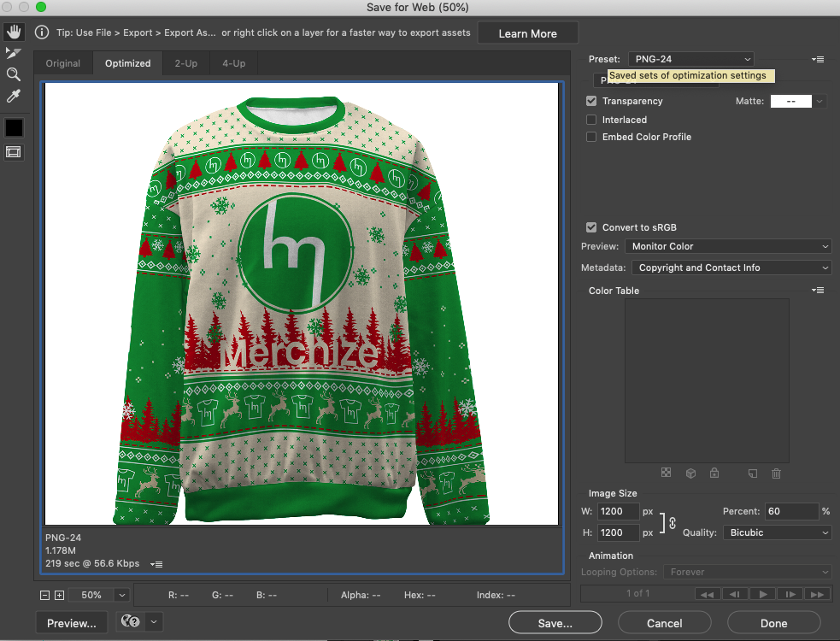Go to last animation frame
This screenshot has height=641, width=840.
click(818, 594)
